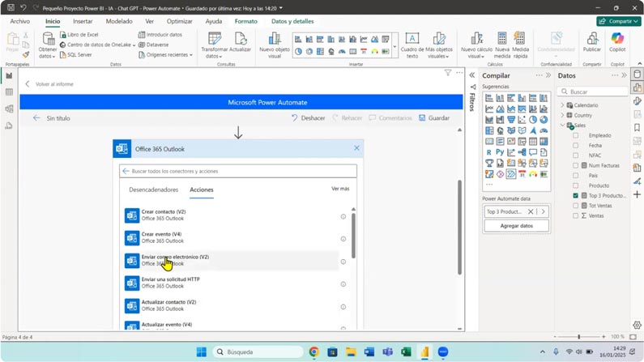Expand the Calendario table
Image resolution: width=644 pixels, height=362 pixels.
click(563, 105)
